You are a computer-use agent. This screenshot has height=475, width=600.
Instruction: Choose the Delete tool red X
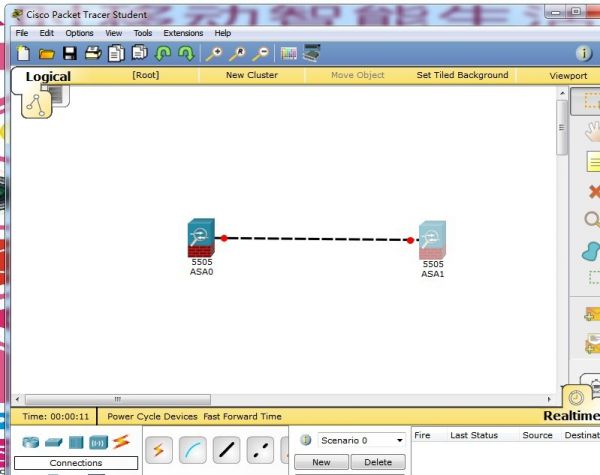[594, 191]
